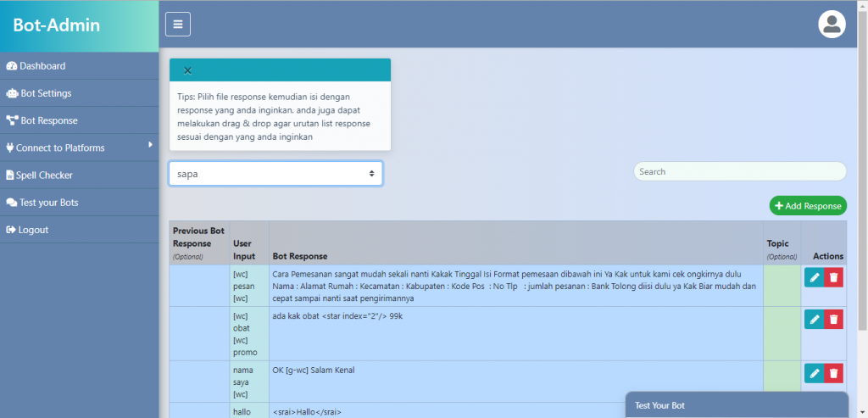Click the 'hallo' user input cell
Screen dimensions: 868x418
pos(249,410)
